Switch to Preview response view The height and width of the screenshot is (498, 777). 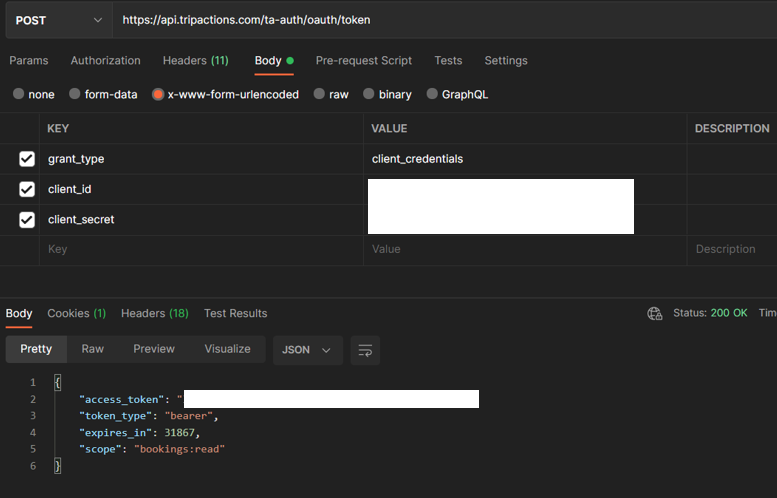(x=154, y=349)
